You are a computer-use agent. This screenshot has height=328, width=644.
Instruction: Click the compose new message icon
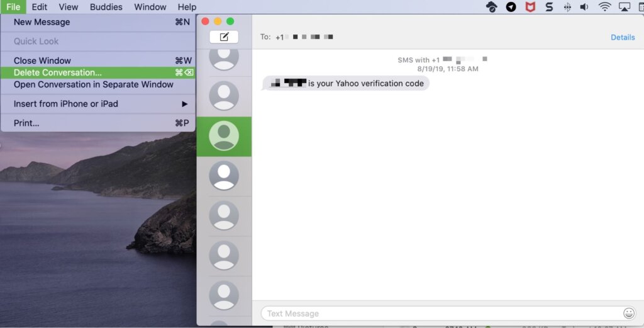[224, 37]
